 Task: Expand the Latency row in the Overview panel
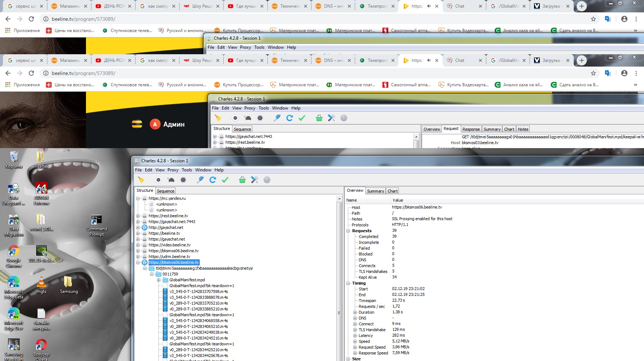coord(355,336)
